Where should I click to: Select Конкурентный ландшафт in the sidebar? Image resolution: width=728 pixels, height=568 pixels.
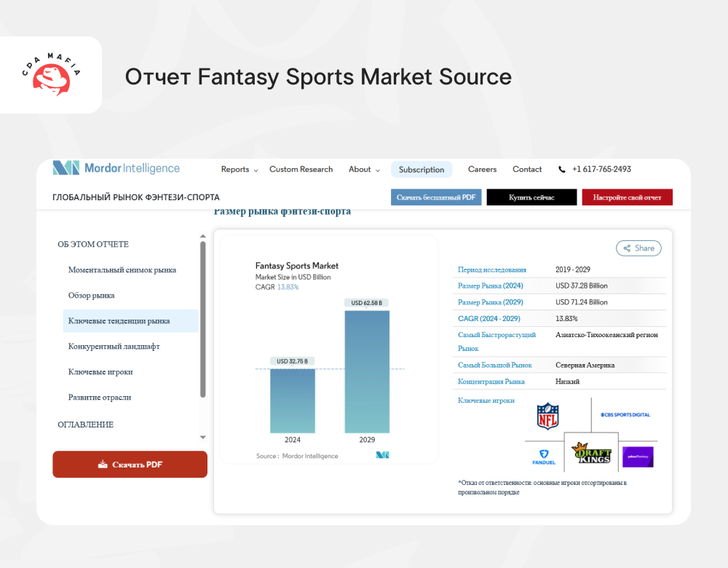tap(114, 347)
